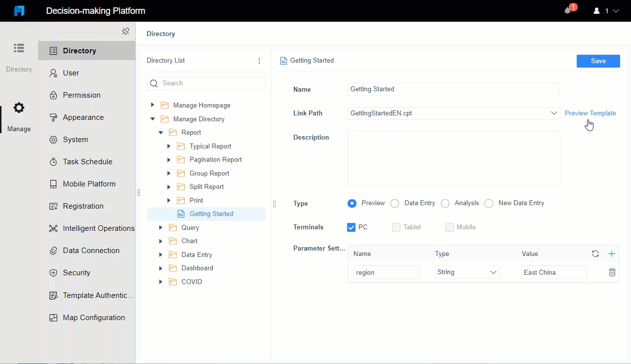631x364 pixels.
Task: Toggle the Mobile terminal checkbox
Action: point(449,227)
